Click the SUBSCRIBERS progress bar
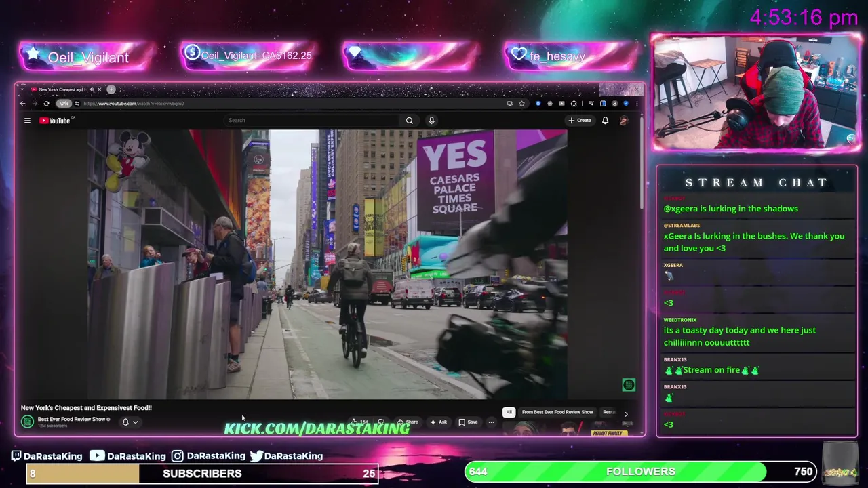The width and height of the screenshot is (868, 488). pos(202,473)
